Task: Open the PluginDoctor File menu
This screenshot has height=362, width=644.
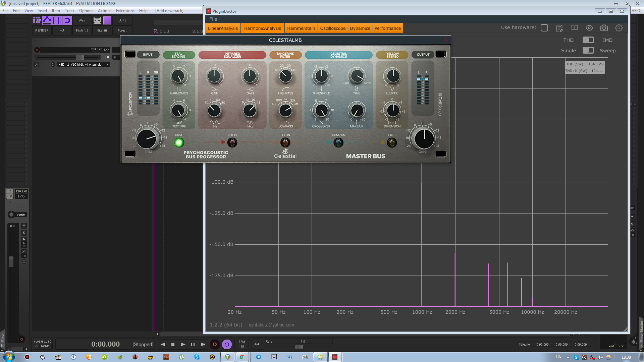Action: [x=213, y=19]
